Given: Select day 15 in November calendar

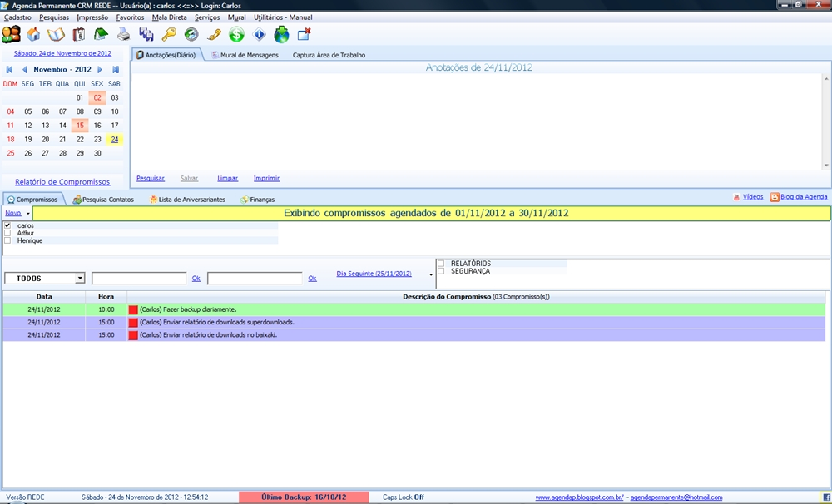Looking at the screenshot, I should (x=80, y=126).
